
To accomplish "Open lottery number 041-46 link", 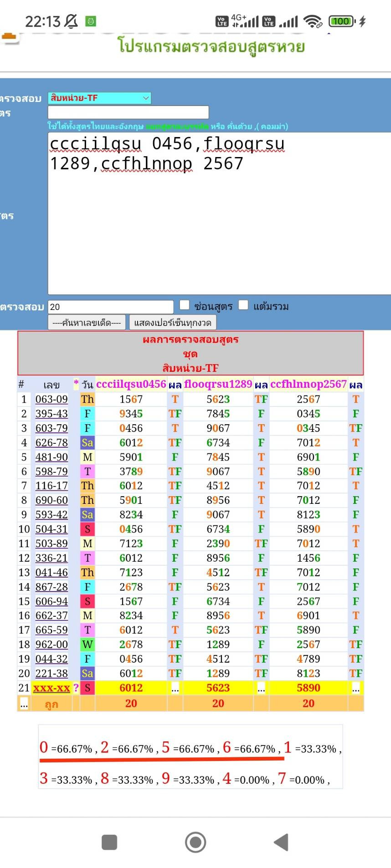I will tap(51, 572).
